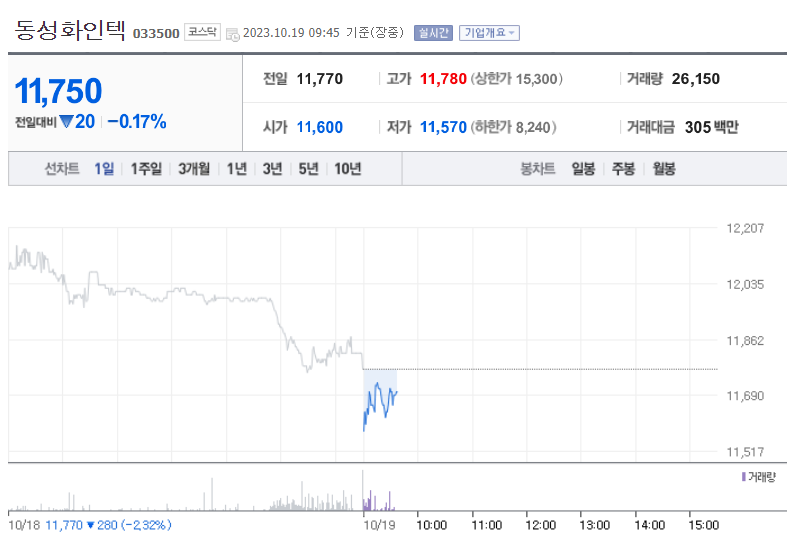Open the 주봉 weekly candle chart

[x=623, y=169]
